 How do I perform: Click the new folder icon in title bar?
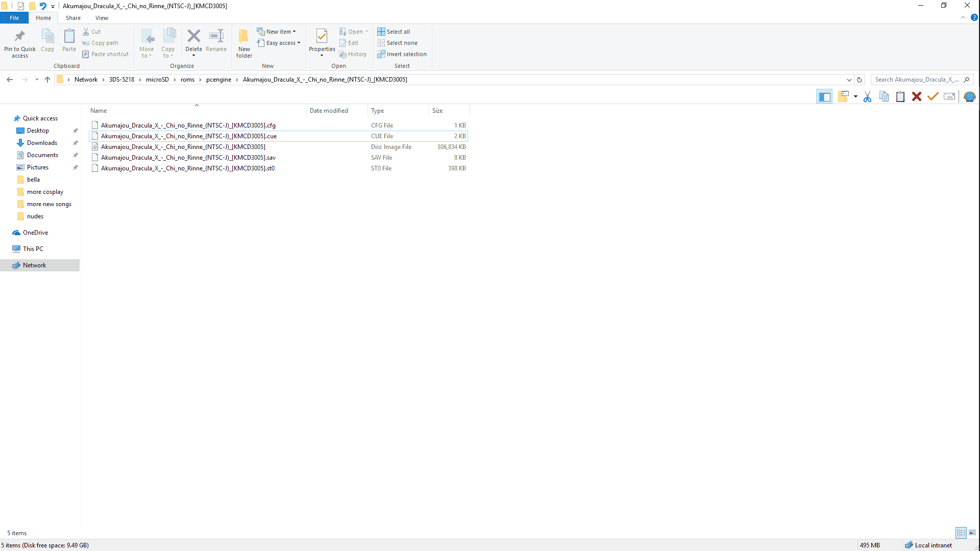(x=32, y=6)
